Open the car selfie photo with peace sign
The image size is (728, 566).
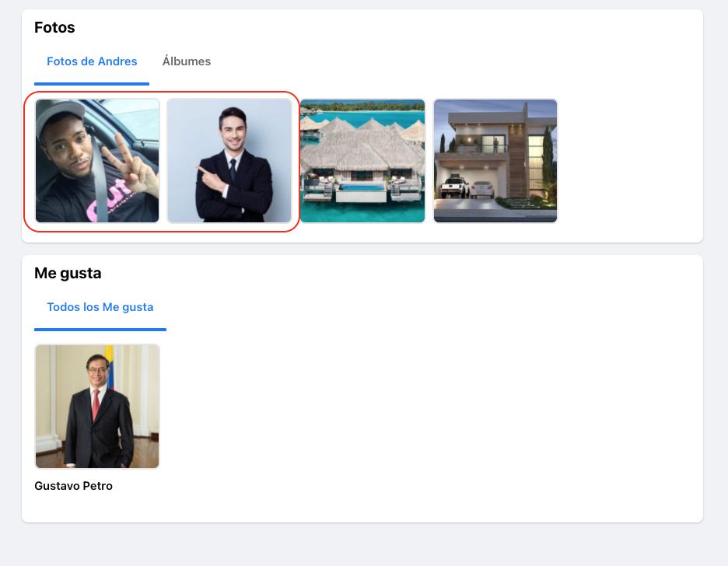97,160
